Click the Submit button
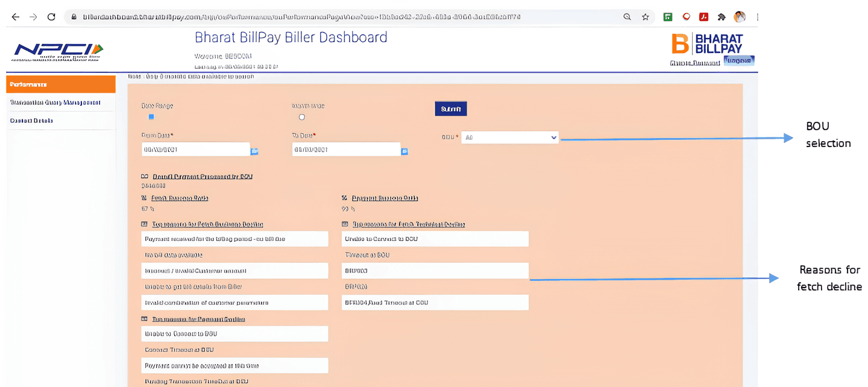The width and height of the screenshot is (868, 387). (x=451, y=109)
